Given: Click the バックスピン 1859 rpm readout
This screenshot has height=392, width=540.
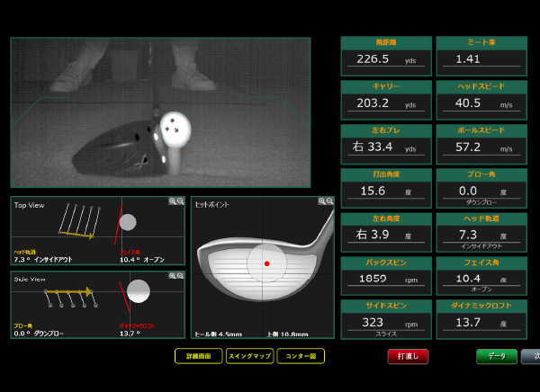Looking at the screenshot, I should [x=384, y=281].
